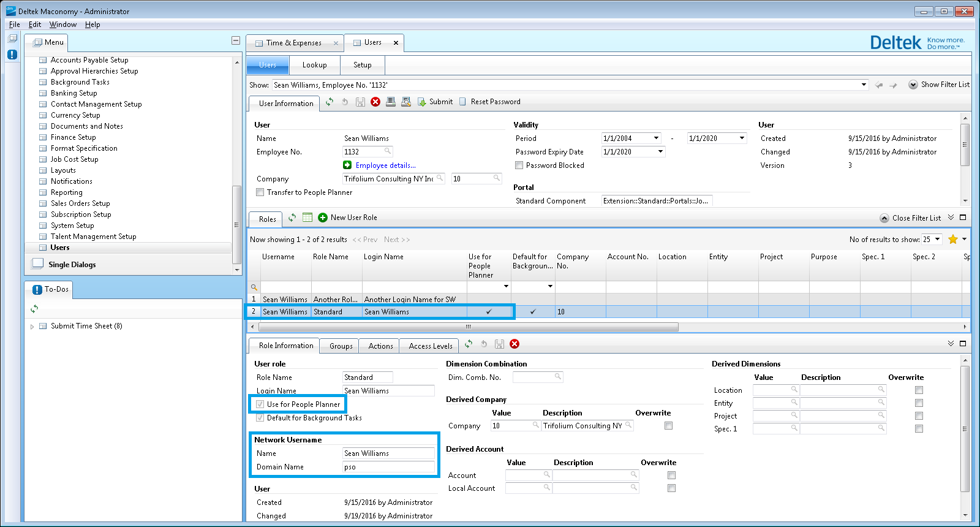The width and height of the screenshot is (980, 527).
Task: Open the Employee details link
Action: tap(385, 165)
